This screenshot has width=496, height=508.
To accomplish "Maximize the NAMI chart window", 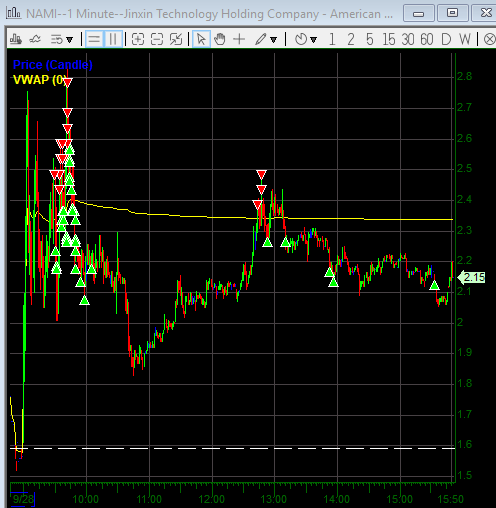I will [452, 13].
